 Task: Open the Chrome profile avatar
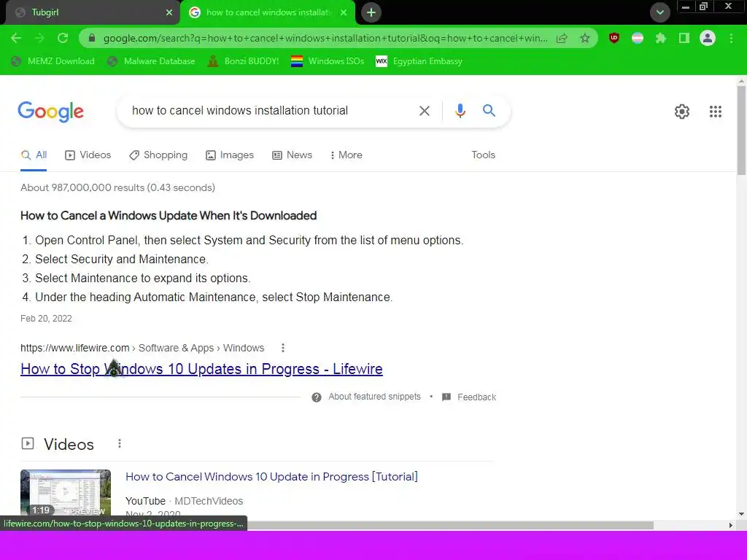pyautogui.click(x=708, y=38)
